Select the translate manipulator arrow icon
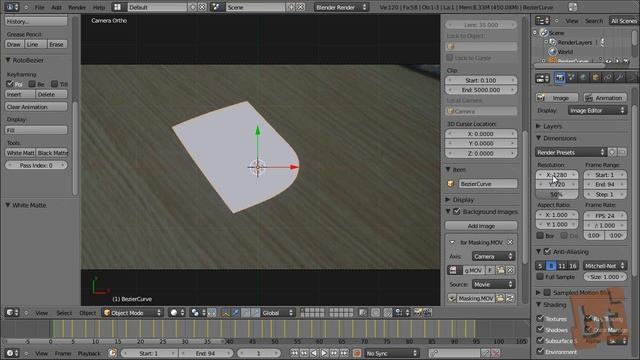This screenshot has width=640, height=360. click(236, 313)
